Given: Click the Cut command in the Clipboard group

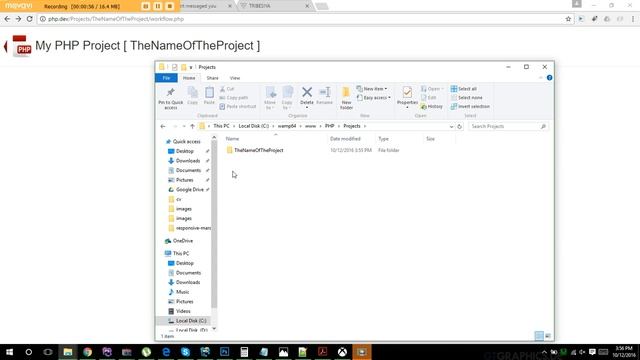Looking at the screenshot, I should pyautogui.click(x=227, y=89).
